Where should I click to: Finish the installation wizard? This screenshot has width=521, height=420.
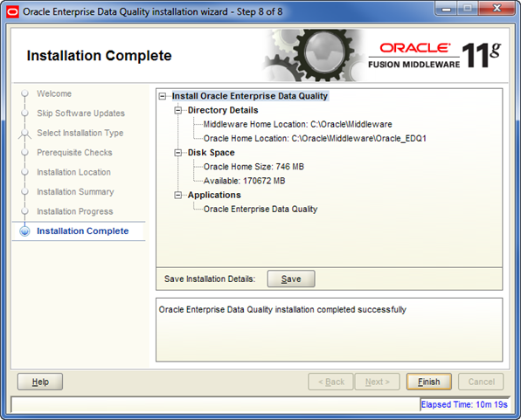click(x=428, y=382)
